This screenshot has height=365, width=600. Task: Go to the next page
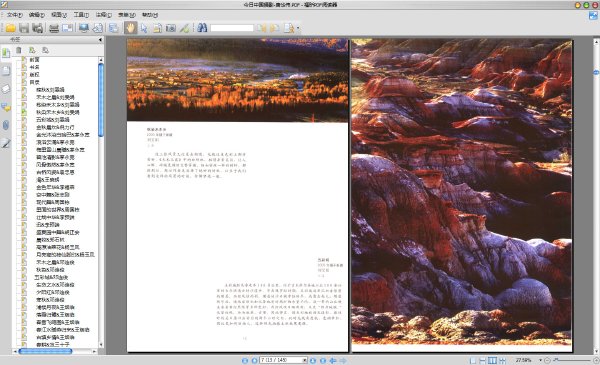tap(313, 360)
